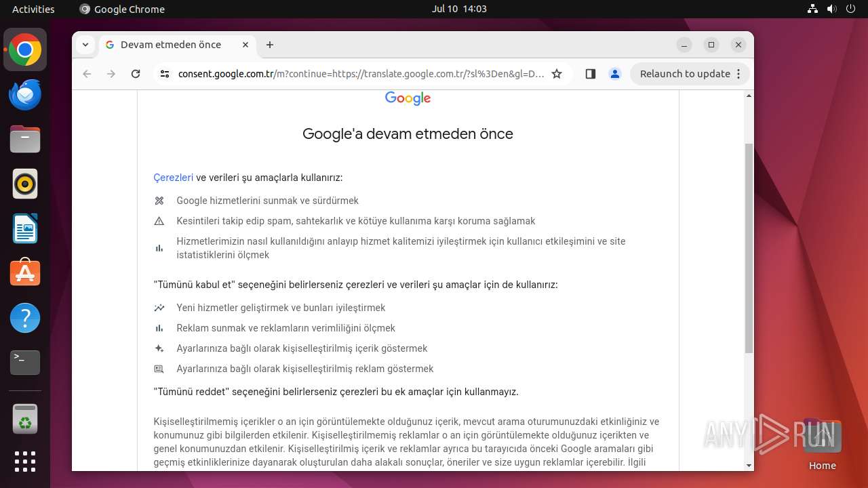
Task: Click text 'Reklam sunmak ve reklamların verimliliğini ölçmek'
Action: pos(285,328)
